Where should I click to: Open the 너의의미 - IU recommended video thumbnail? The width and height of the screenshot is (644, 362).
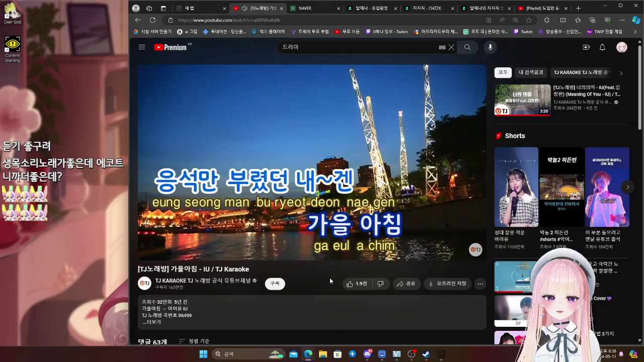[x=522, y=100]
